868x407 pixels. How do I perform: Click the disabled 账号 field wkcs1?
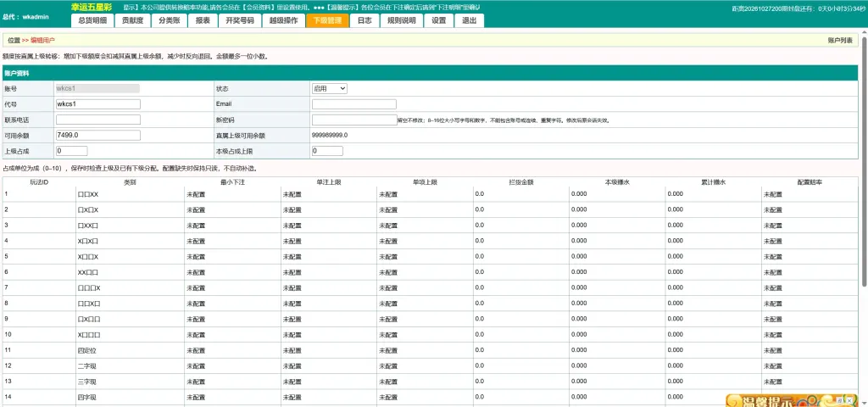coord(97,88)
